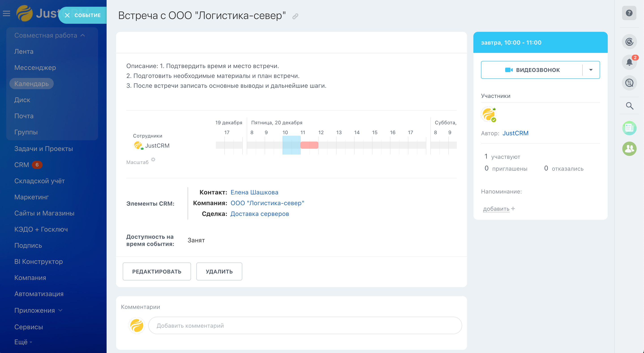Open the timeline scale gear icon
The width and height of the screenshot is (644, 353).
pos(153,159)
